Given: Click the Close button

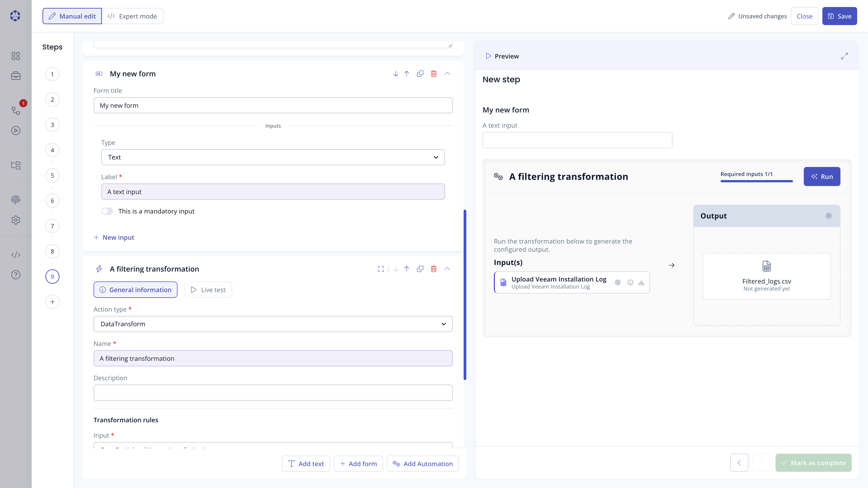Looking at the screenshot, I should click(x=804, y=16).
